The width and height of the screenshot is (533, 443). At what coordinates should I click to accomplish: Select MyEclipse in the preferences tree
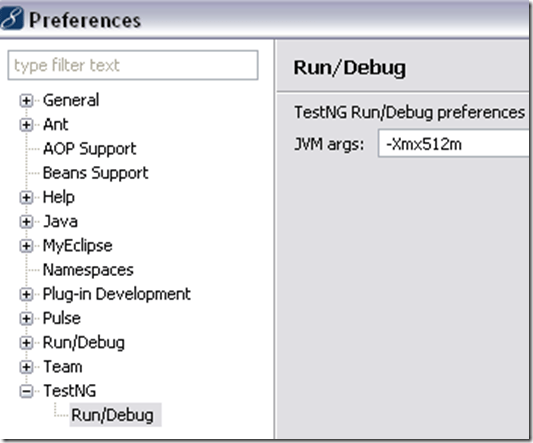tap(78, 246)
